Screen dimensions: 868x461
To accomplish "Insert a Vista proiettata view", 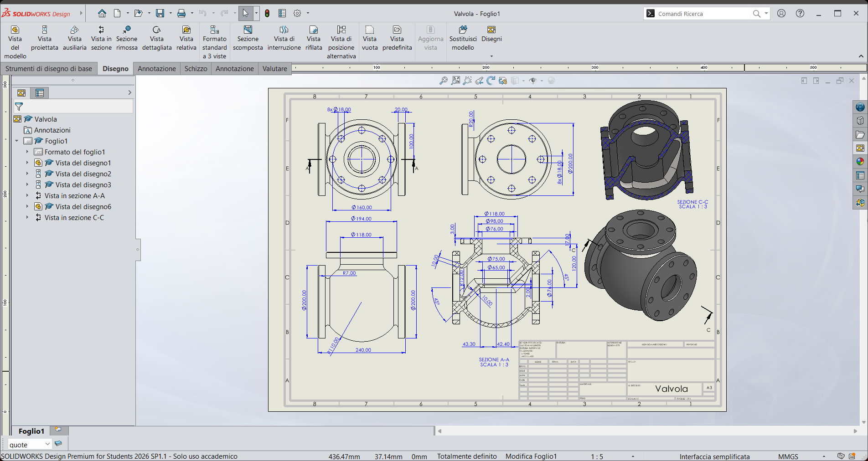I will click(45, 38).
